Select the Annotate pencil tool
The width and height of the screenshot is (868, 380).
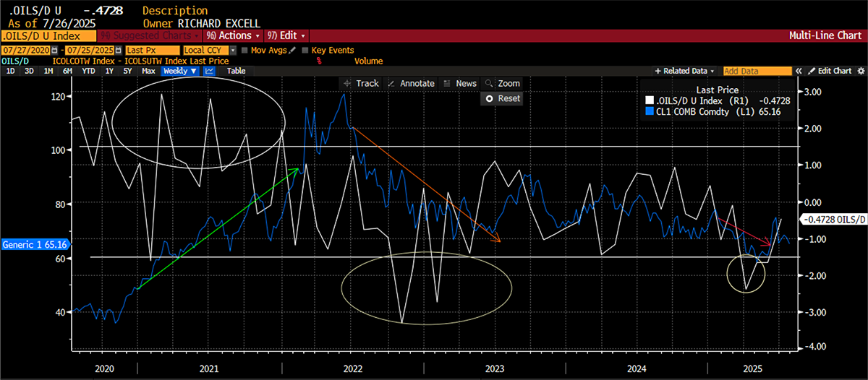coord(411,83)
